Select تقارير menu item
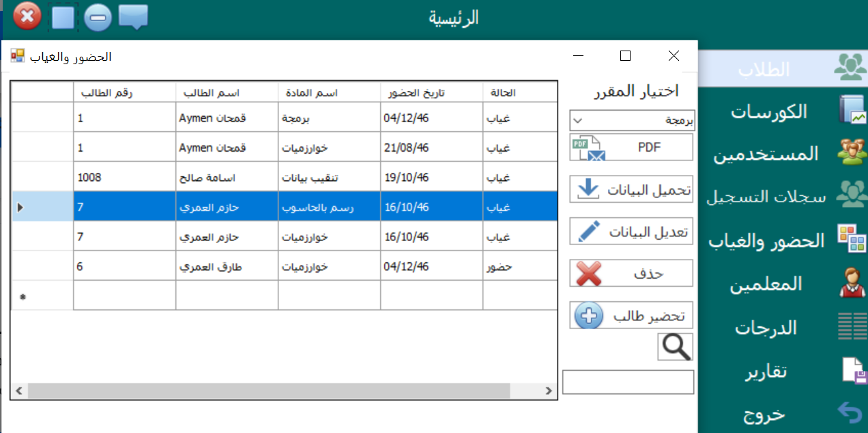 tap(766, 371)
